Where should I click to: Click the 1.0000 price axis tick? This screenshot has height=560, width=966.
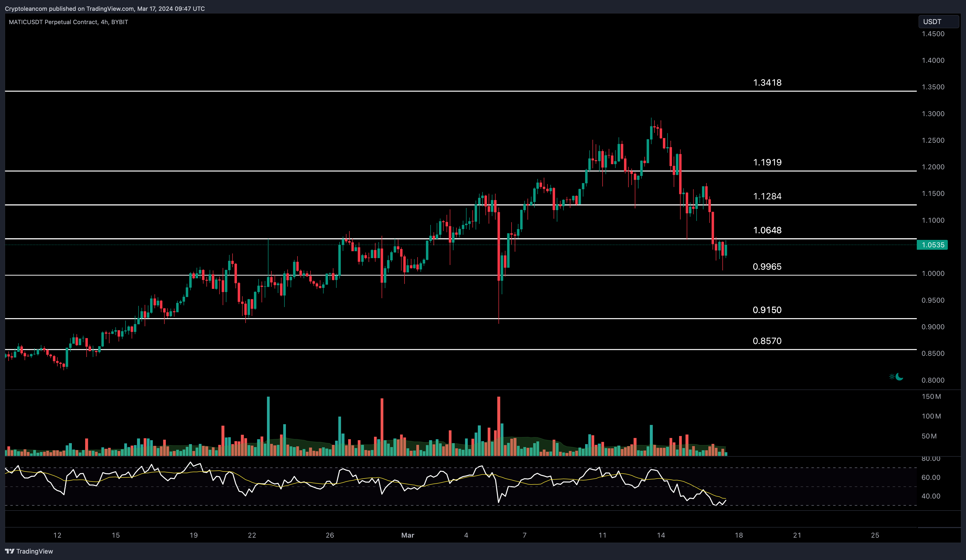tap(933, 274)
